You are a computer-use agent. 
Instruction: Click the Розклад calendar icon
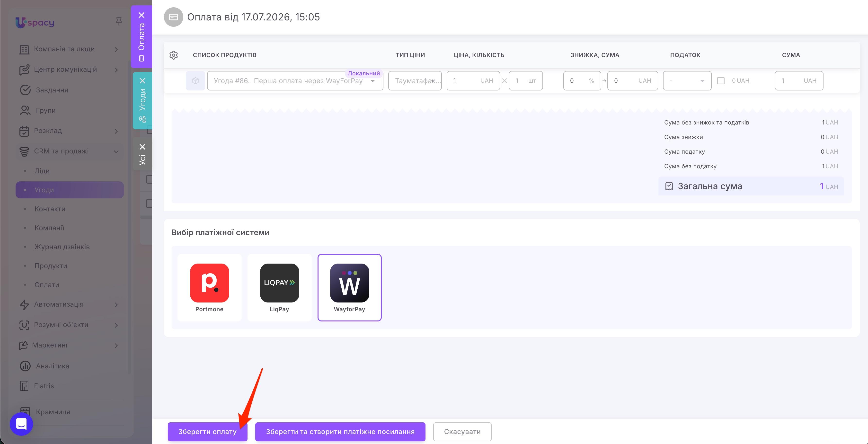point(24,131)
